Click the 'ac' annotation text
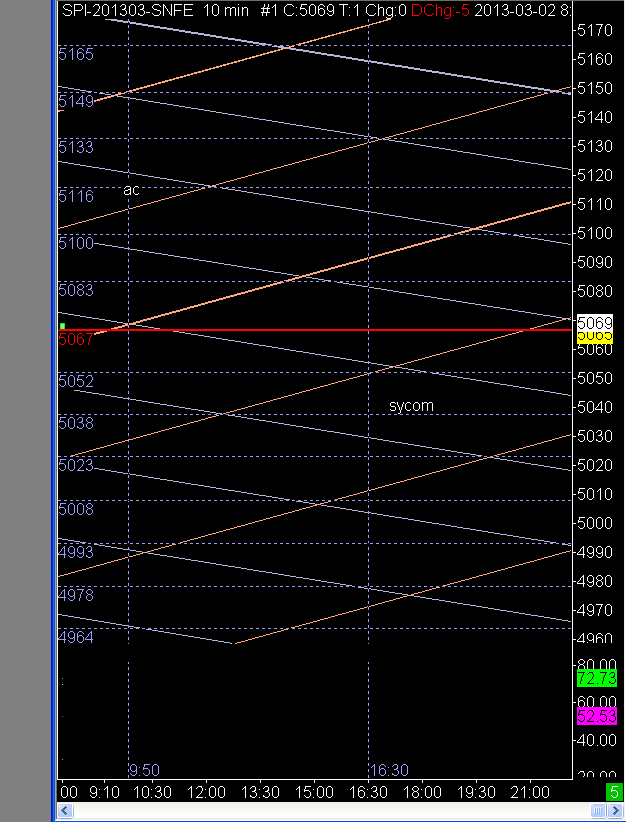626x822 pixels. (131, 190)
